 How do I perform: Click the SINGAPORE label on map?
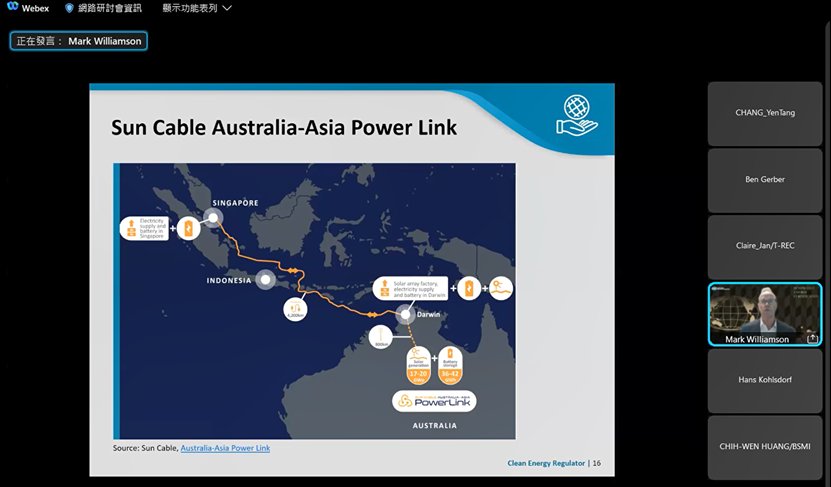(235, 203)
